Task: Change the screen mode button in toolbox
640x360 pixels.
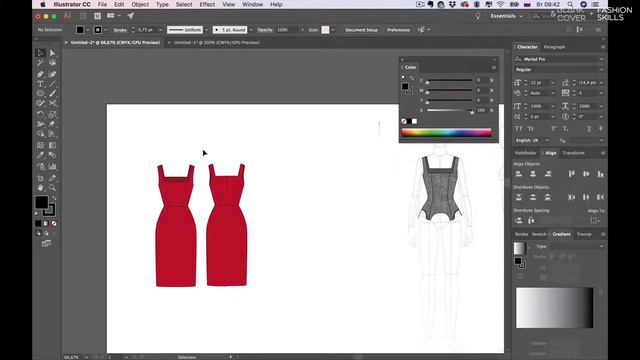Action: point(46,243)
